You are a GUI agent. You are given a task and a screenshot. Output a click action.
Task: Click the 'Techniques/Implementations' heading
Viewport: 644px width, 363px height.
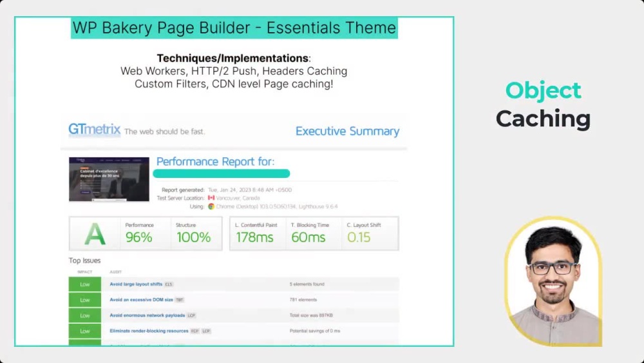coord(232,58)
